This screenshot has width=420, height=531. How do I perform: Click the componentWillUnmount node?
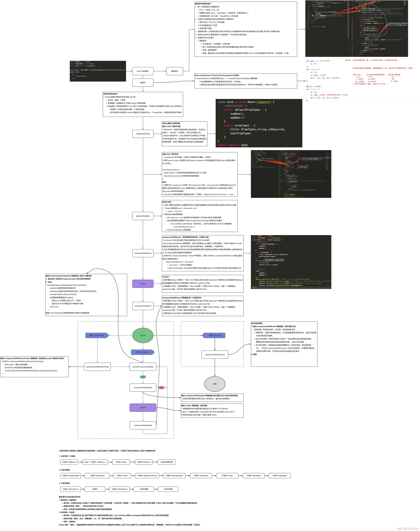[215, 355]
